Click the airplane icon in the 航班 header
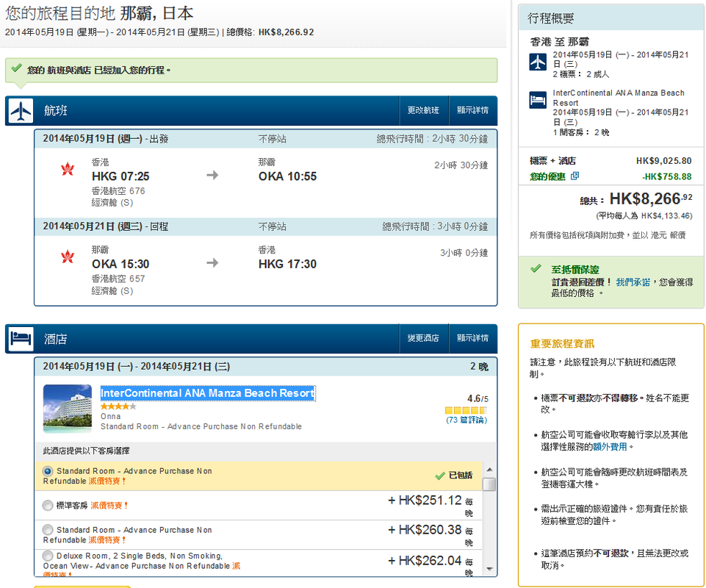The image size is (706, 588). (21, 111)
